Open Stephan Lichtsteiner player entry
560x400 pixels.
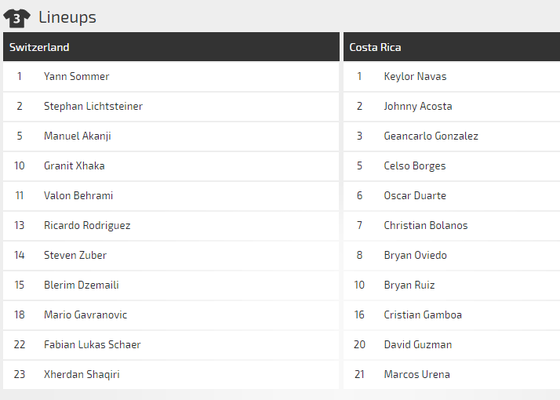tap(171, 106)
